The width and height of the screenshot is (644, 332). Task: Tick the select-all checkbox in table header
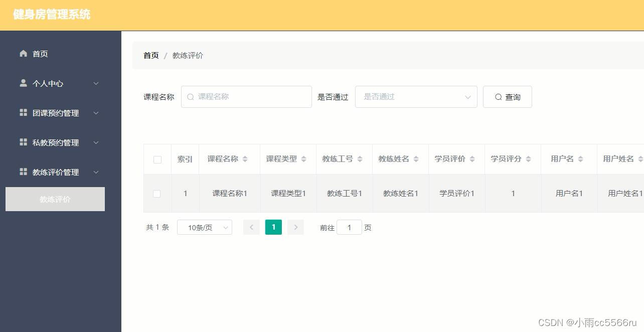click(x=157, y=159)
